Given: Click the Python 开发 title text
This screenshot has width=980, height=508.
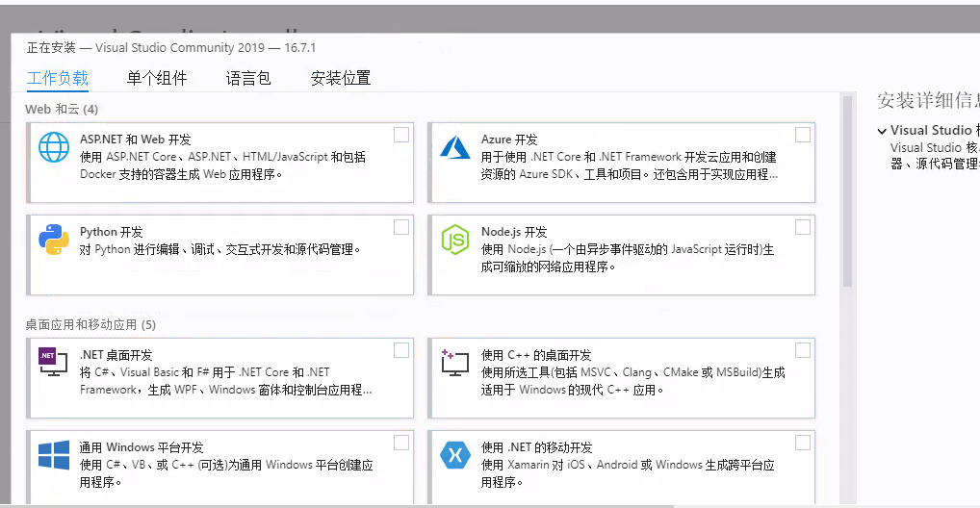Looking at the screenshot, I should click(112, 232).
